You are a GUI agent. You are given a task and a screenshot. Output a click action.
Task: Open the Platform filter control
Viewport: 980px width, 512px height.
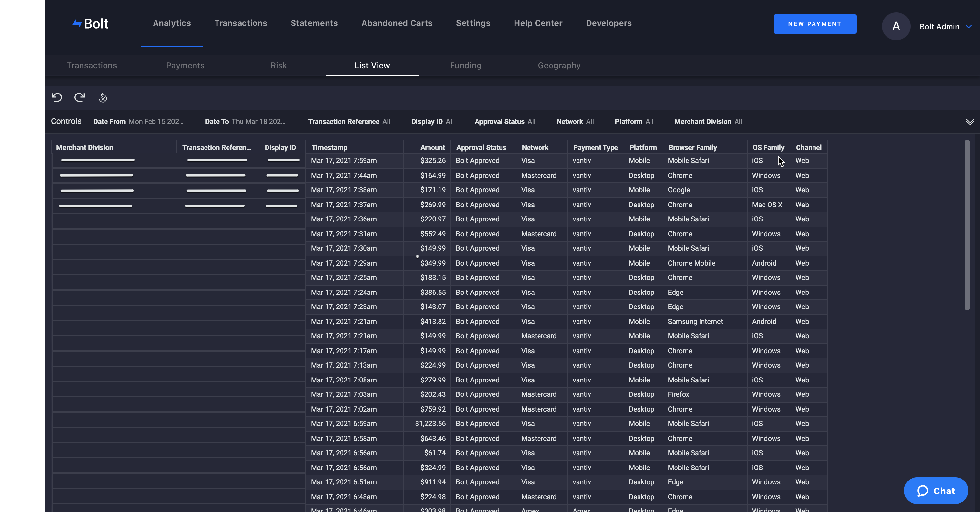[x=634, y=121]
